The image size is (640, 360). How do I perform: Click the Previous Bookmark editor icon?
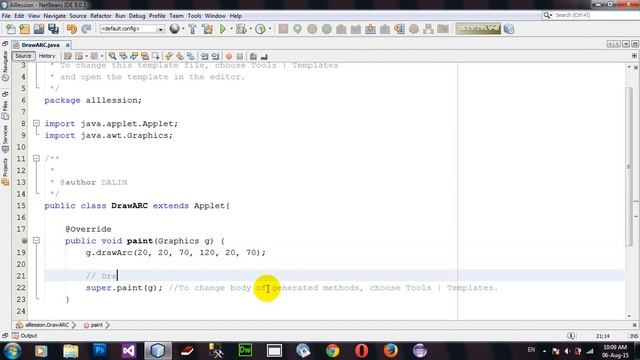click(169, 56)
